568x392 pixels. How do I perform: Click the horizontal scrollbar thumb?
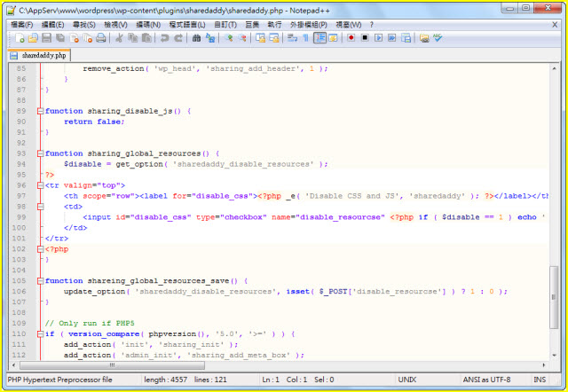pos(113,365)
